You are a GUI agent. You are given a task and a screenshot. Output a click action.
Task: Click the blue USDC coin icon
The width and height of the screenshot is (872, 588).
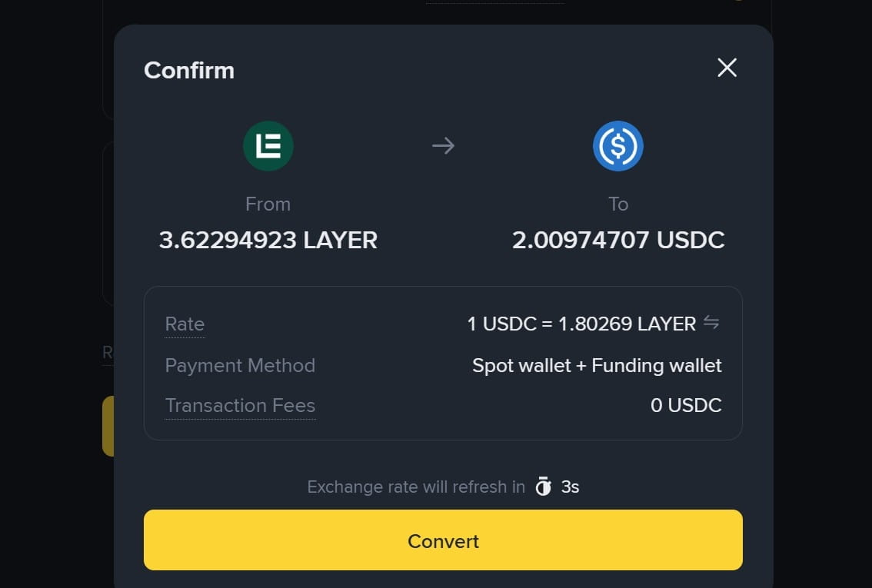tap(617, 146)
